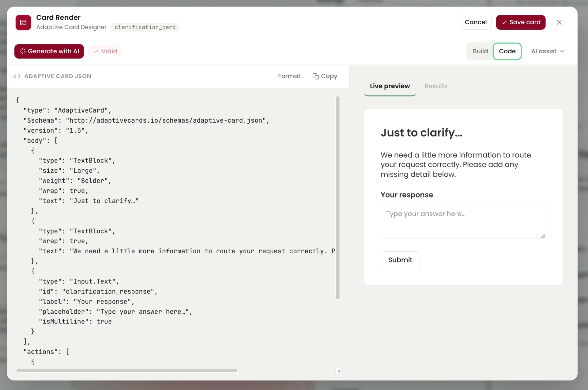Viewport: 588px width, 390px height.
Task: Click the Adaptive Card Designer subtitle
Action: [x=71, y=27]
